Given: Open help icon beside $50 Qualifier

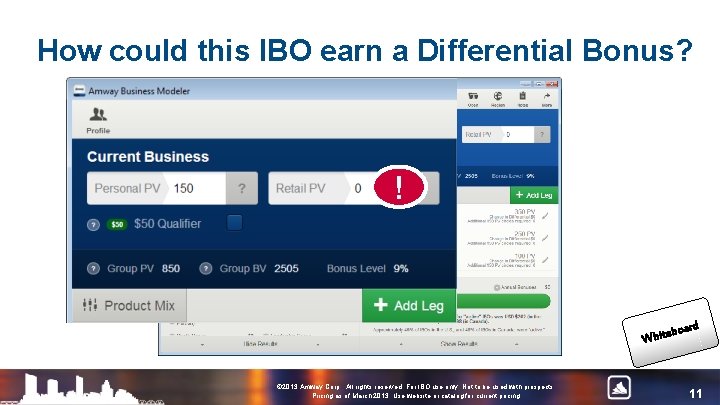Looking at the screenshot, I should [93, 225].
